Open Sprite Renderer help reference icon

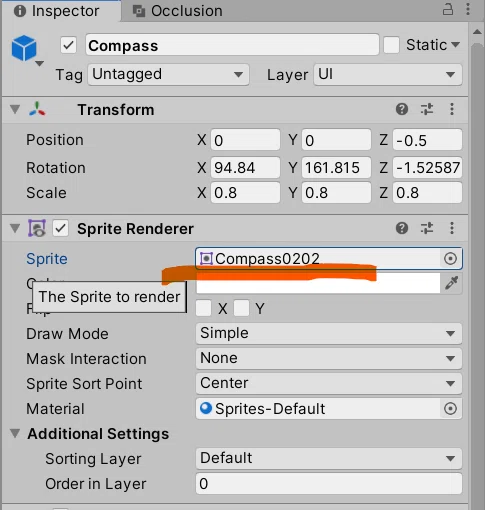pos(402,228)
